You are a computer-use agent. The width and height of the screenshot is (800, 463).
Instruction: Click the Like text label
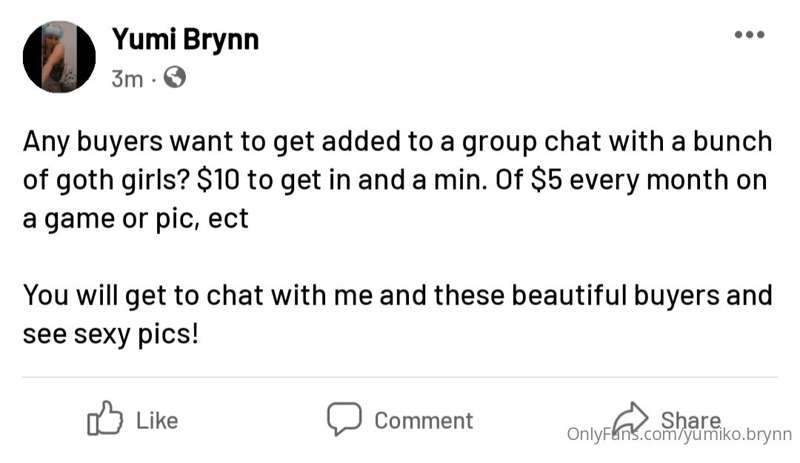click(x=157, y=421)
